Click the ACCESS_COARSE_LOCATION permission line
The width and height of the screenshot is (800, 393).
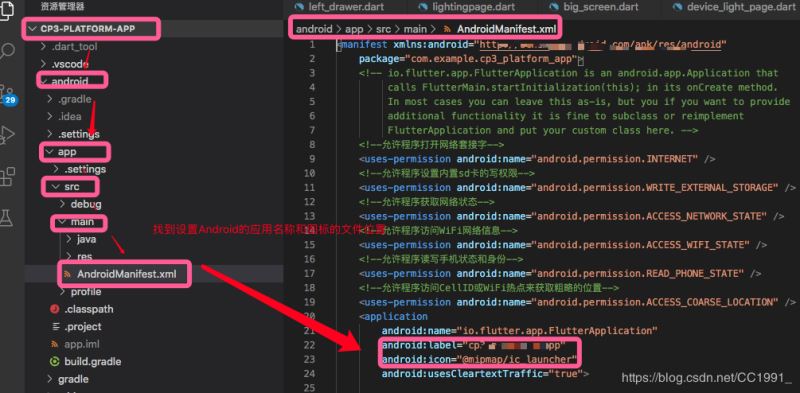(577, 302)
